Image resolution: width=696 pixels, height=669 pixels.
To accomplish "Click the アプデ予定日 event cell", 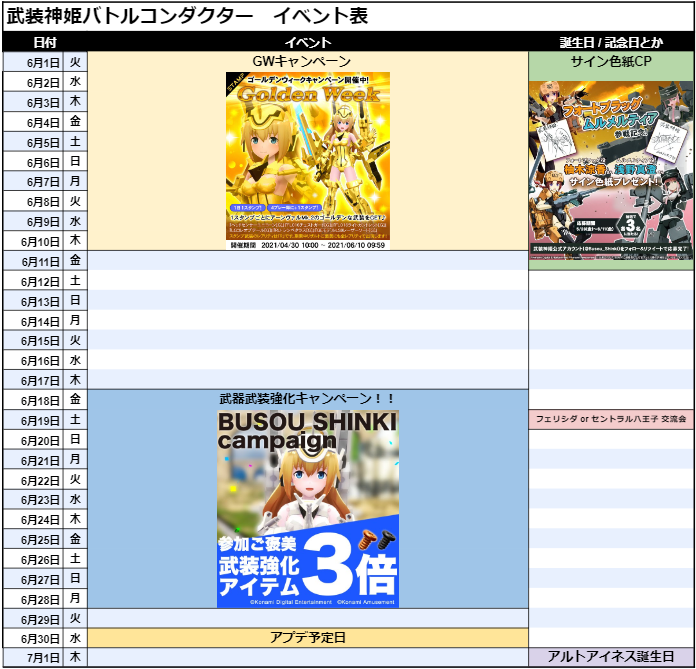I will click(x=308, y=637).
